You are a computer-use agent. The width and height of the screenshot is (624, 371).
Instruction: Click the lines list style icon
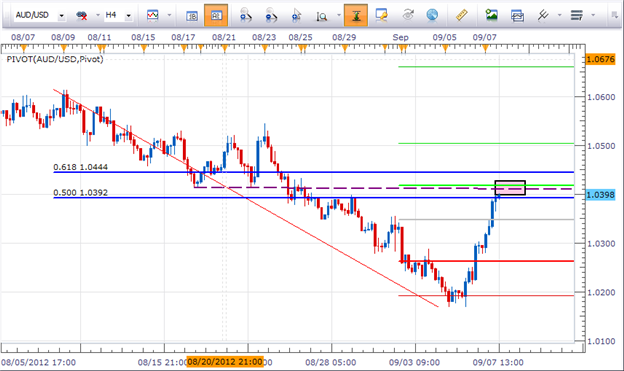tap(576, 16)
